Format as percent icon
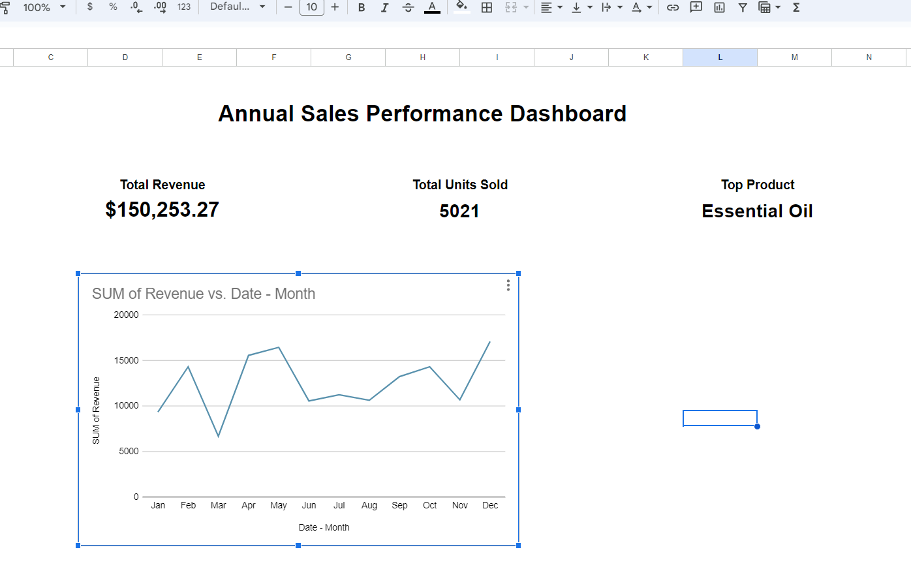 [x=113, y=7]
